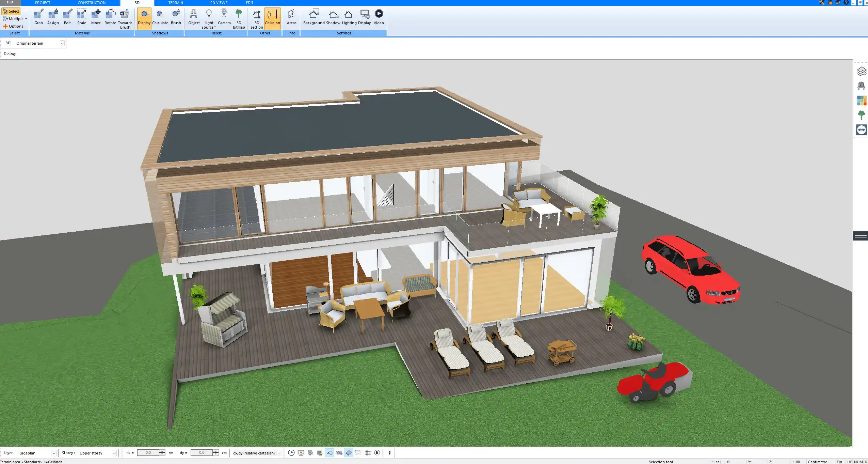This screenshot has width=868, height=464.
Task: Toggle the shadows Display button
Action: click(144, 18)
